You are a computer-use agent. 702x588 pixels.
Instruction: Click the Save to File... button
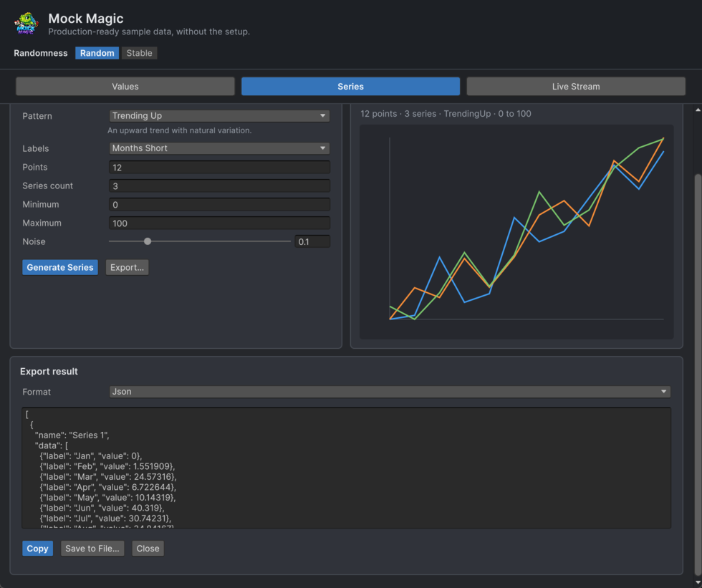pyautogui.click(x=92, y=548)
